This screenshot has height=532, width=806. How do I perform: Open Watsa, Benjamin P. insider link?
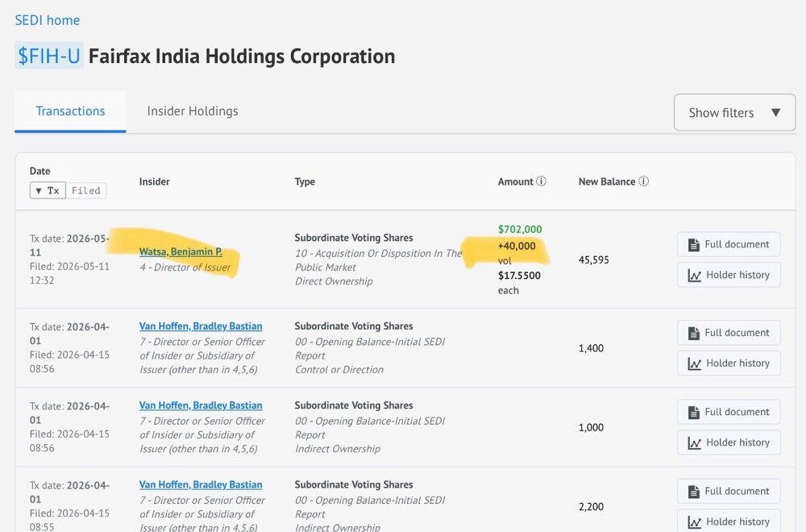[181, 251]
